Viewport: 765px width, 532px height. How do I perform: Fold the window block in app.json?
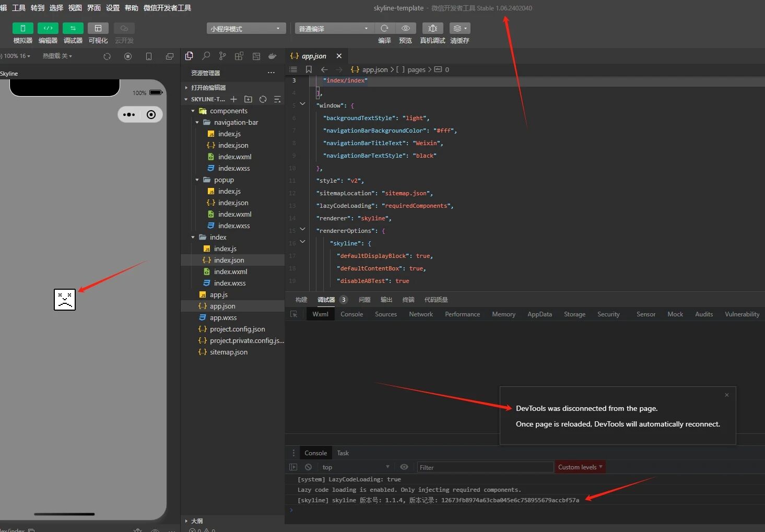tap(302, 104)
